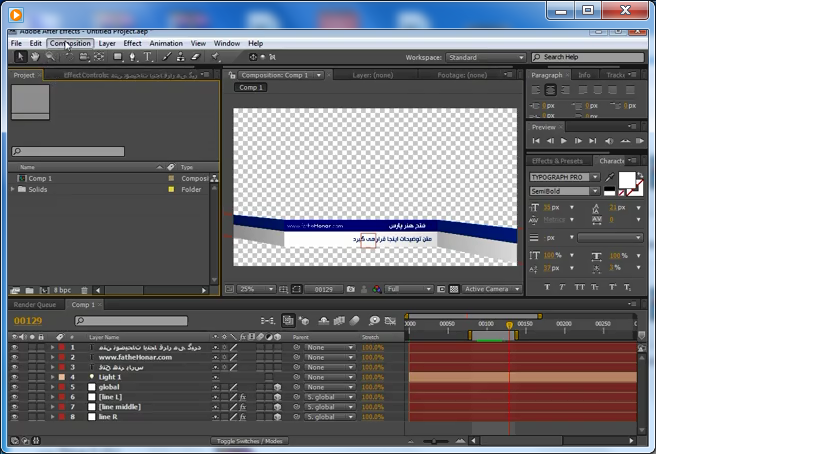Image resolution: width=819 pixels, height=460 pixels.
Task: Toggle effects switch on [line middle] layer
Action: click(243, 407)
